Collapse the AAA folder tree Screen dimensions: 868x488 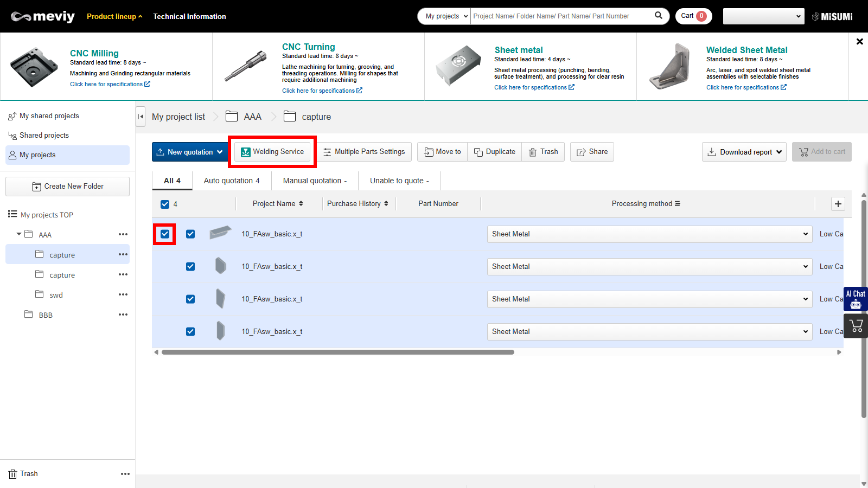(19, 234)
